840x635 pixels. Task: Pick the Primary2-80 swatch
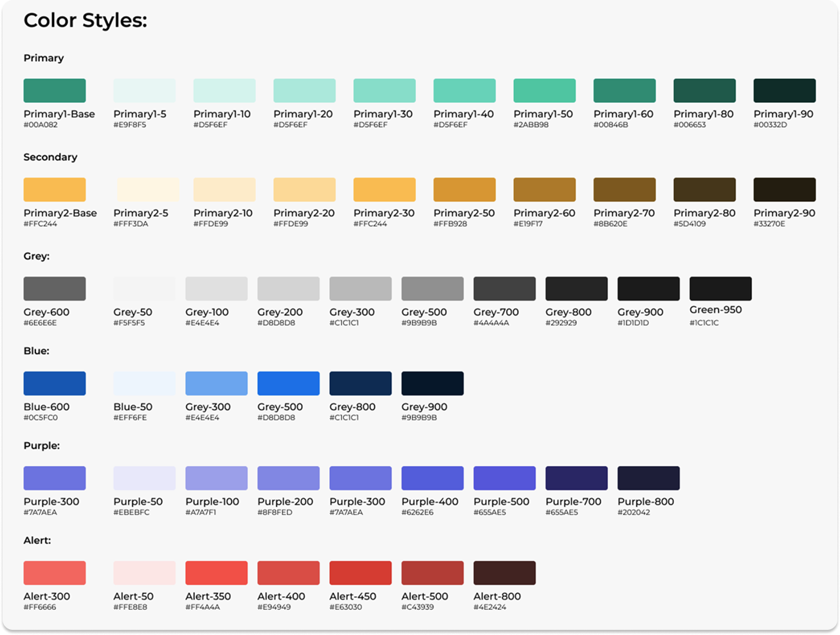[x=704, y=190]
